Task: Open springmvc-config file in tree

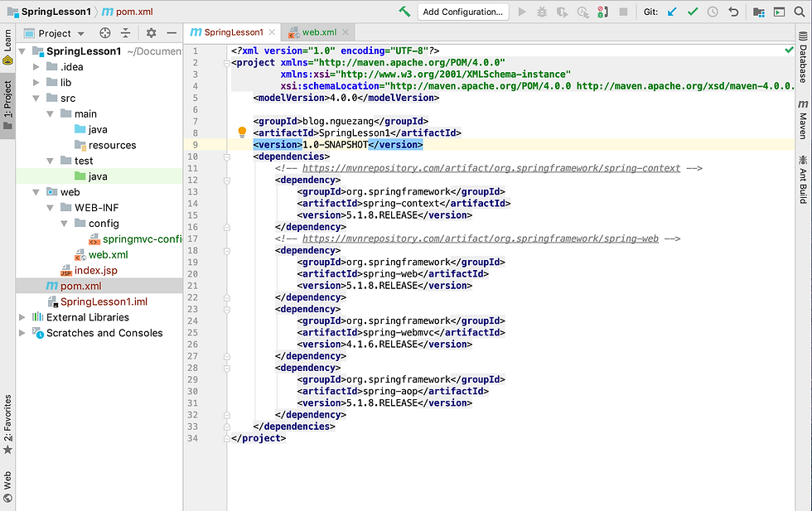Action: pos(135,239)
